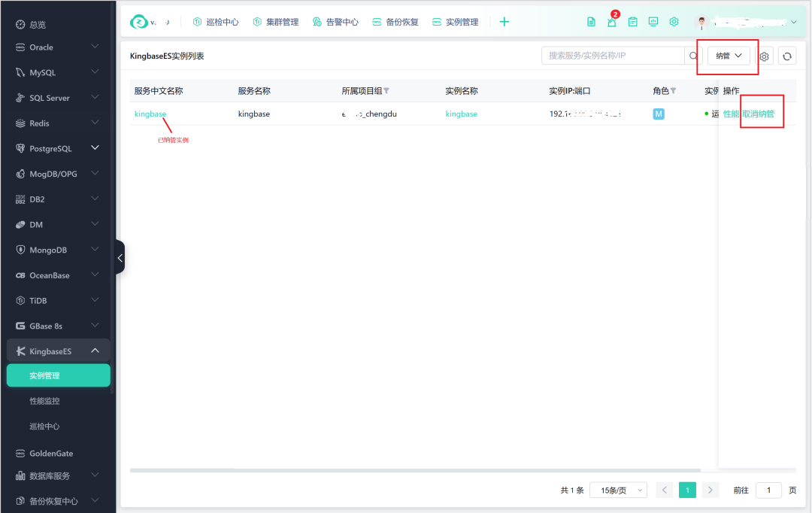
Task: Refresh the KingbaseES instance list
Action: pos(787,56)
